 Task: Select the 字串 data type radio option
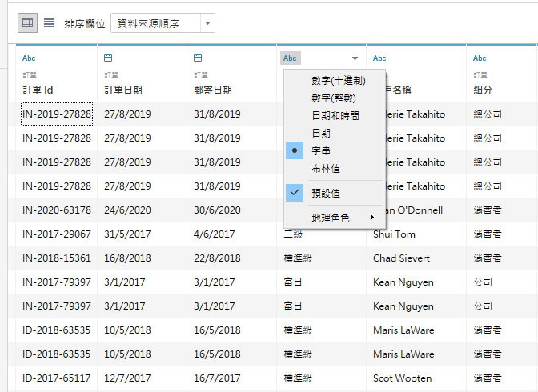(x=320, y=150)
